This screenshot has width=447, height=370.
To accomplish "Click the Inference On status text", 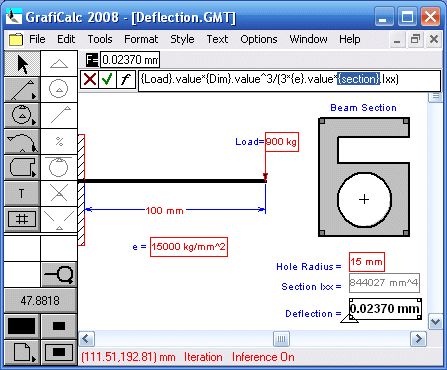I will 263,357.
